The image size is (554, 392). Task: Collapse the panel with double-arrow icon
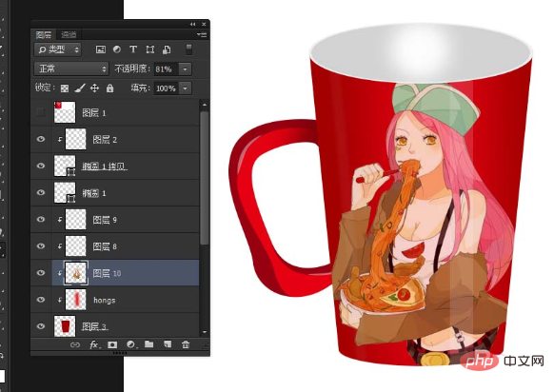tap(192, 24)
